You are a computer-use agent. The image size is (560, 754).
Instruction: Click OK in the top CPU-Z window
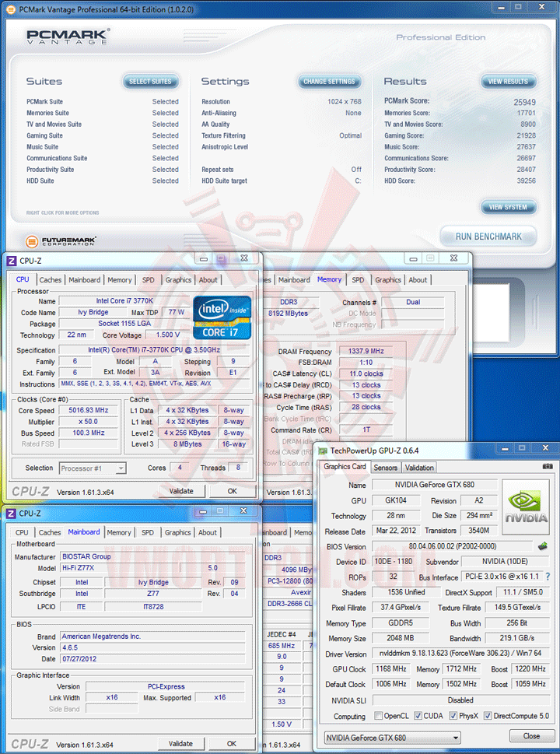point(233,491)
